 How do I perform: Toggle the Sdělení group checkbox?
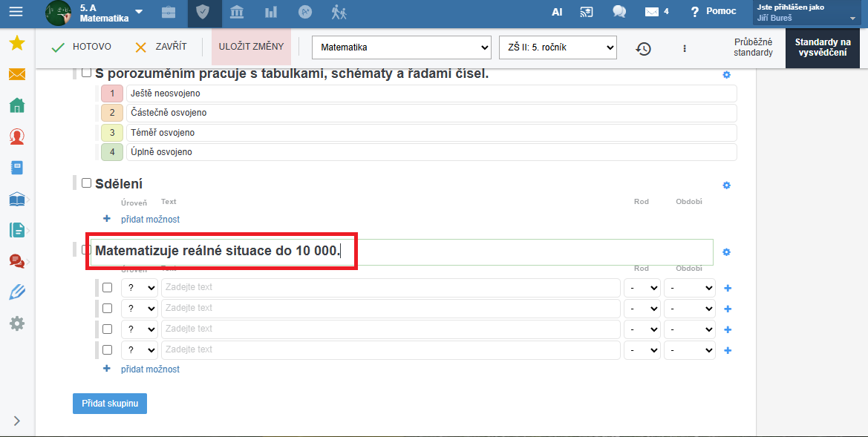click(86, 183)
